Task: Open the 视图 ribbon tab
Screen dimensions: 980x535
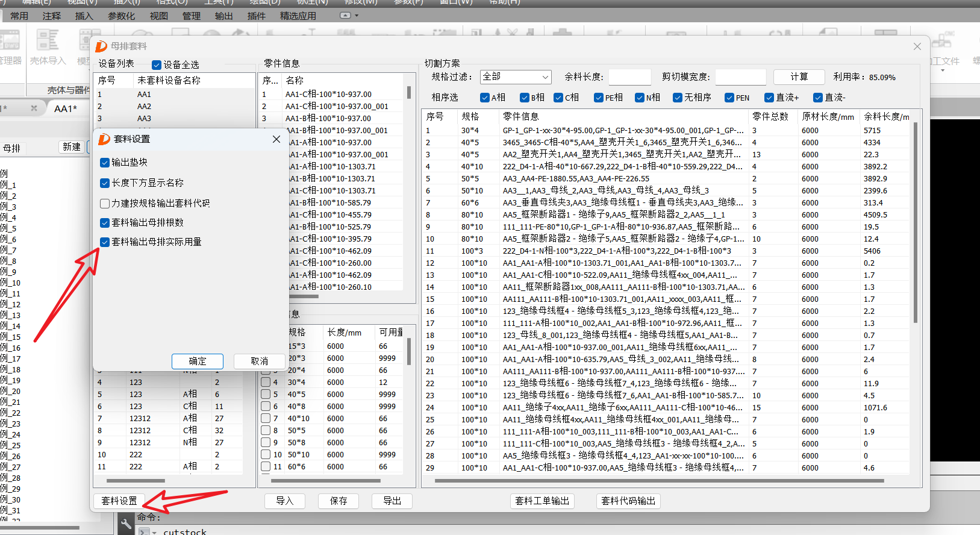Action: pyautogui.click(x=159, y=16)
